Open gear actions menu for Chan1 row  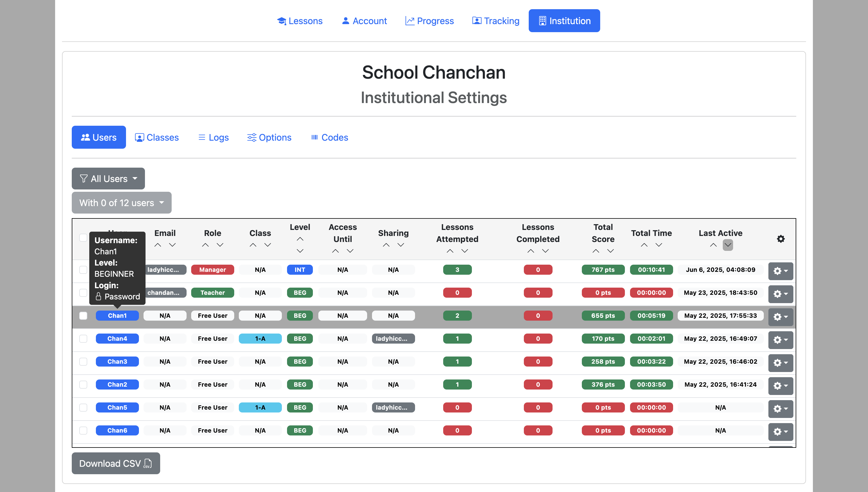point(780,317)
